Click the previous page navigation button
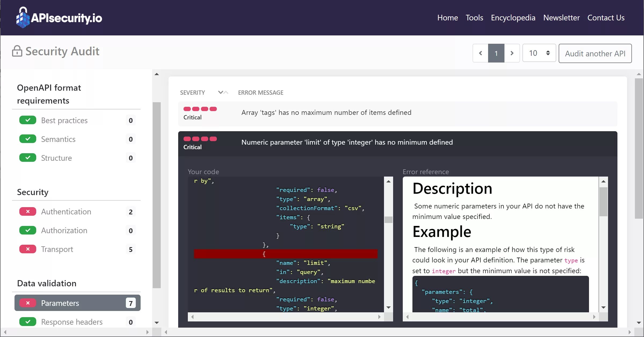 [480, 53]
